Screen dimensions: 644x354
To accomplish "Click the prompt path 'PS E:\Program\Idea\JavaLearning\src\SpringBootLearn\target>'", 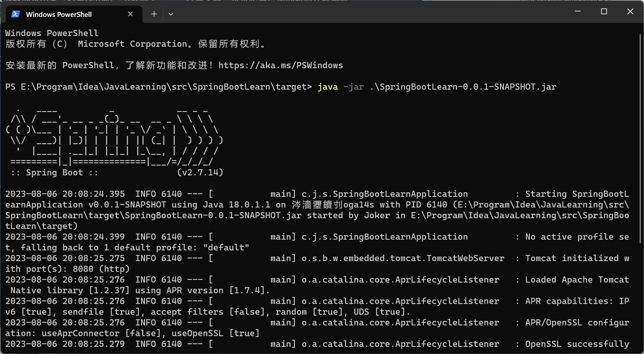I will click(159, 87).
